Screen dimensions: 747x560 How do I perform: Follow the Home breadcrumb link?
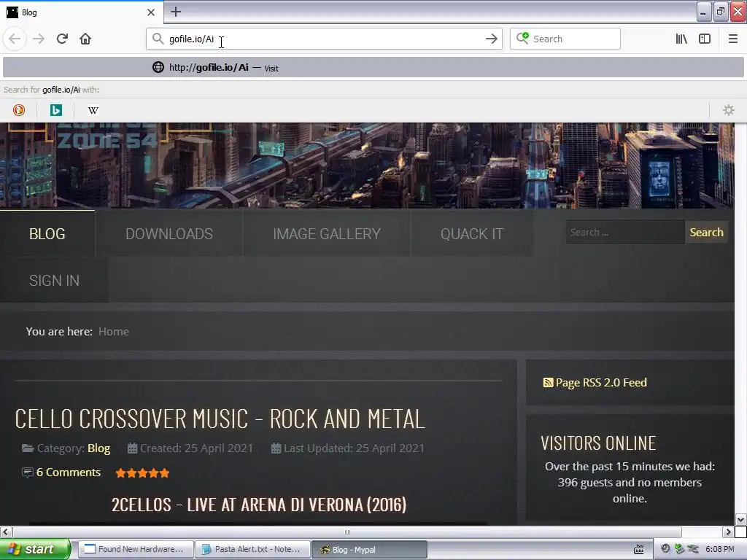point(113,332)
